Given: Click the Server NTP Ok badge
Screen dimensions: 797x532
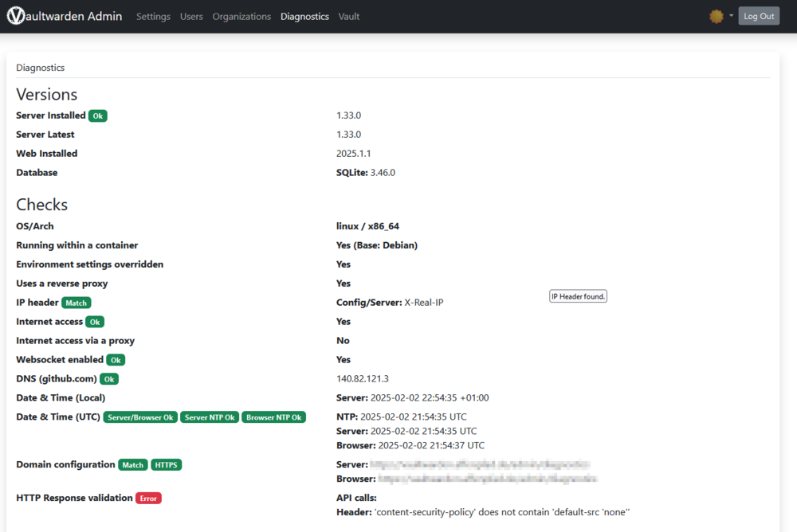Looking at the screenshot, I should [210, 417].
